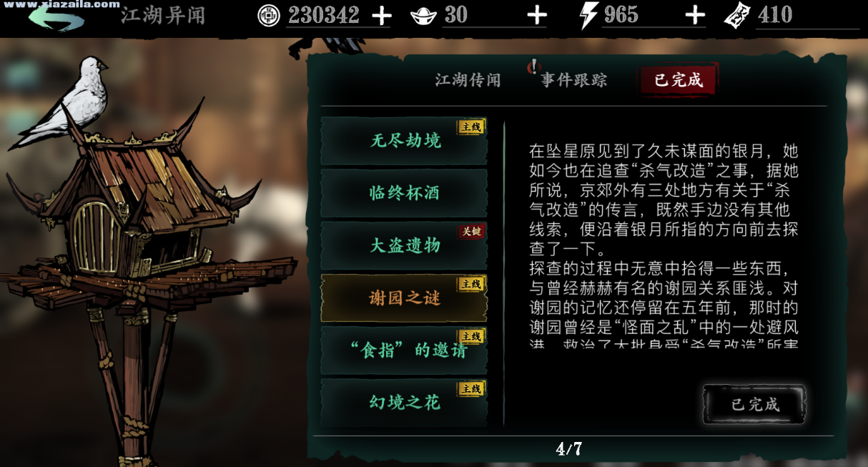Click the white pigeon on birdhouse
This screenshot has height=467, width=868.
click(68, 100)
